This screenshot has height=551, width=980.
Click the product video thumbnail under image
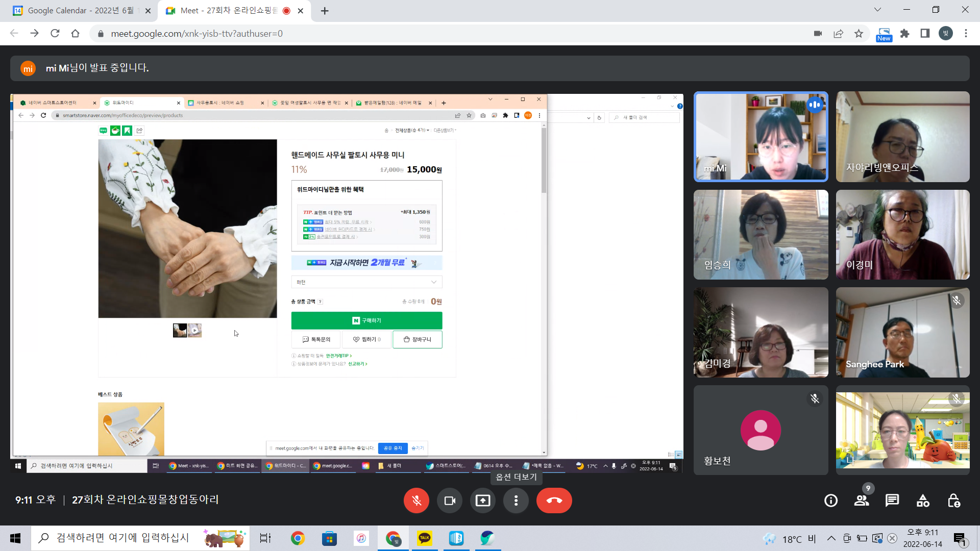tap(195, 330)
